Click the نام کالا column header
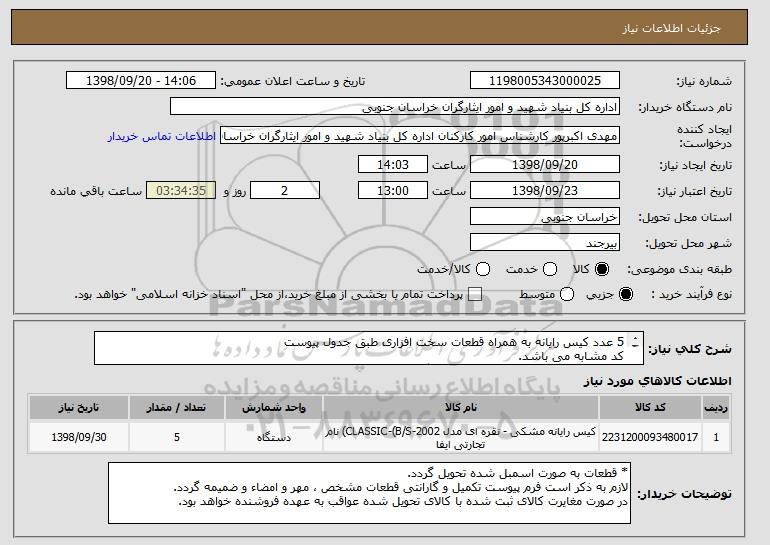Screen dimensions: 770x545 (x=461, y=408)
